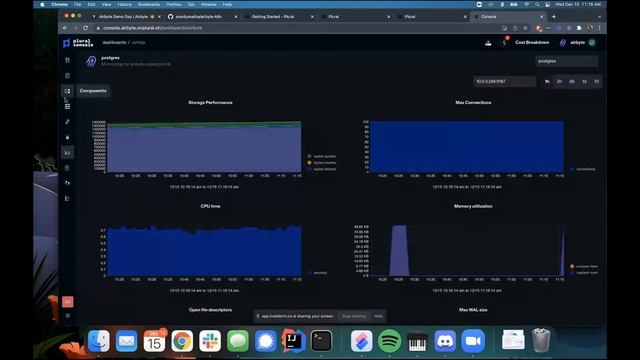Open the pod address dropdown
The height and width of the screenshot is (360, 640).
pyautogui.click(x=504, y=82)
